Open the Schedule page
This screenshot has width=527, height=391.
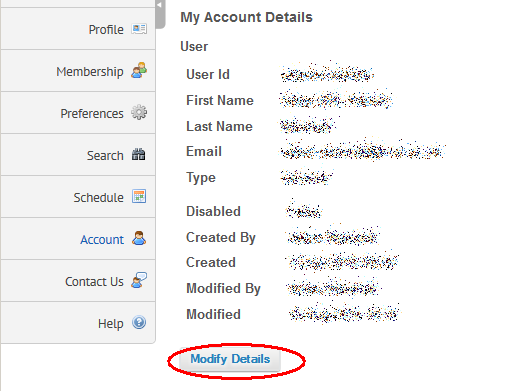(x=78, y=197)
